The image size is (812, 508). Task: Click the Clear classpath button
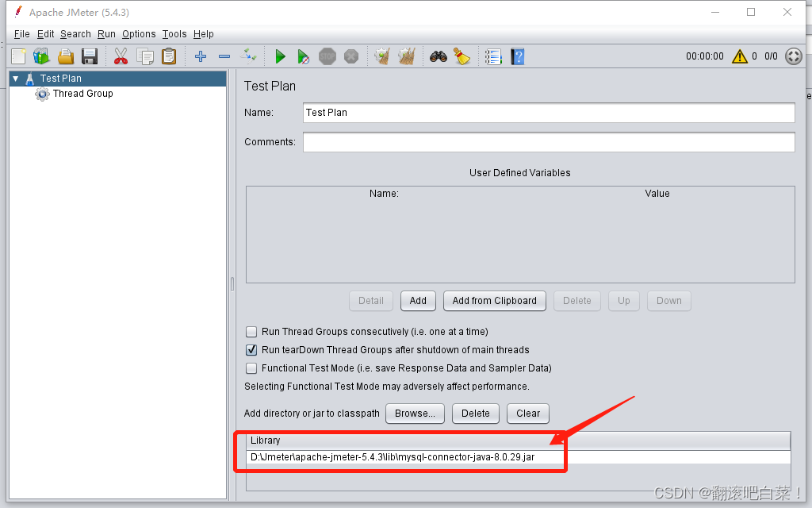point(527,413)
